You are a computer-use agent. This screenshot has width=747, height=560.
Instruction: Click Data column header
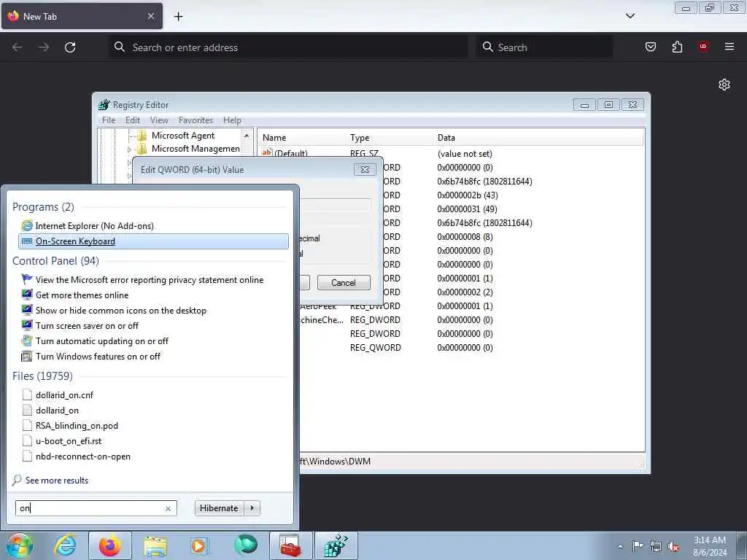tap(538, 138)
